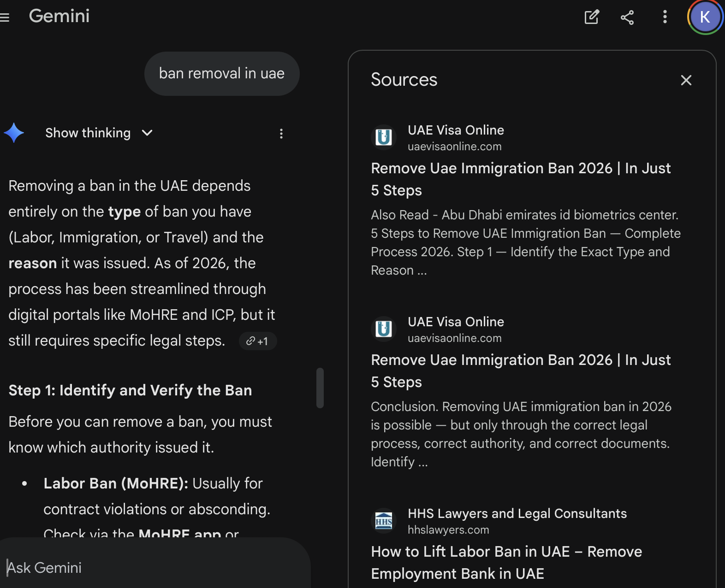Screen dimensions: 725x588
Task: Select the 'ban removal in uae' prompt bubble
Action: (222, 74)
